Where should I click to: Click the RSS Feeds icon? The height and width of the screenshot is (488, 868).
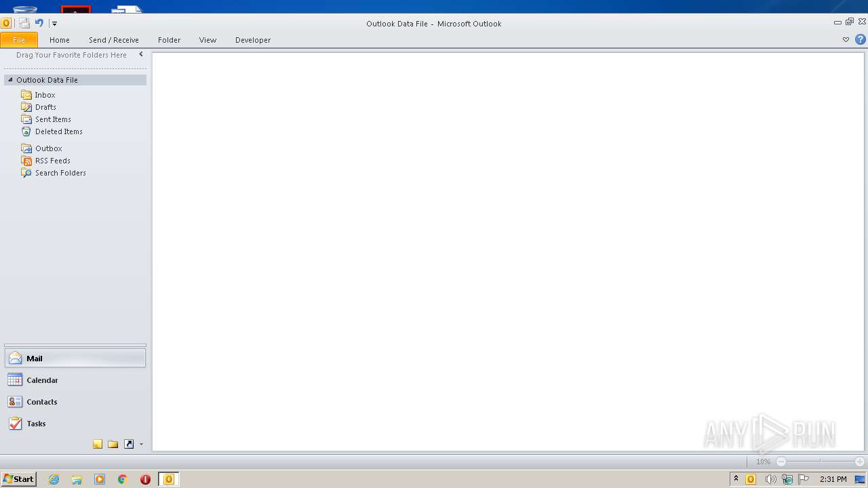coord(26,161)
